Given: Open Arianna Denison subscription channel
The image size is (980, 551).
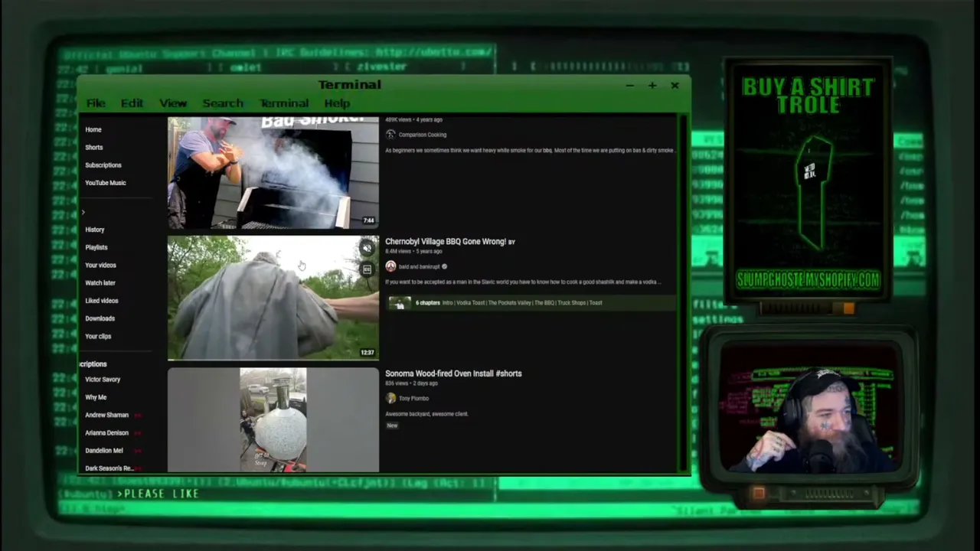Looking at the screenshot, I should [x=107, y=433].
